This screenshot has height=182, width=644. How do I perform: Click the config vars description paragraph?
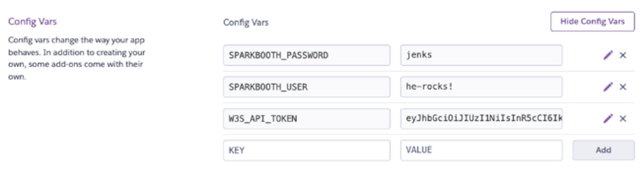[x=77, y=58]
